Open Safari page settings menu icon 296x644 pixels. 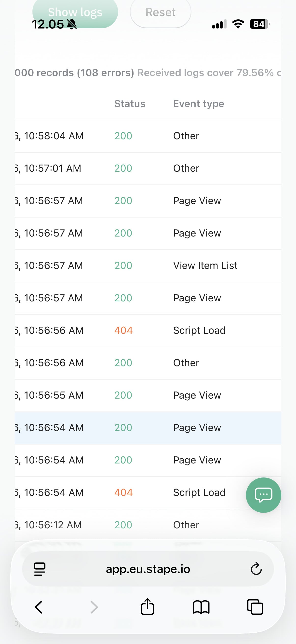(x=40, y=569)
